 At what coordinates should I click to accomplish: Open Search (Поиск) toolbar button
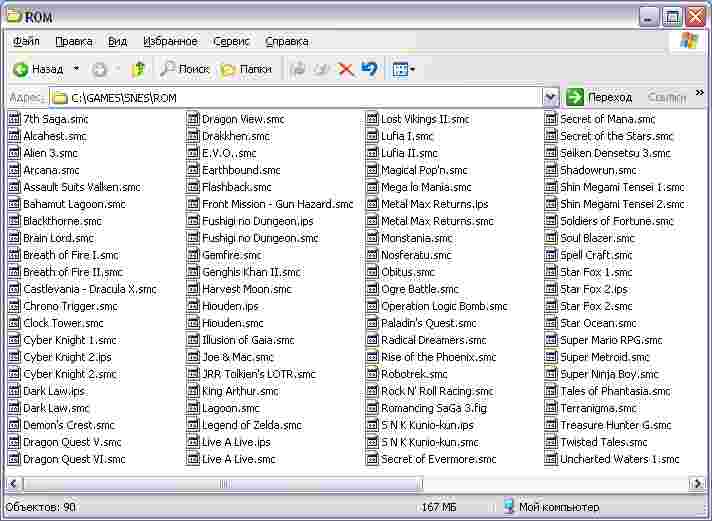point(184,69)
